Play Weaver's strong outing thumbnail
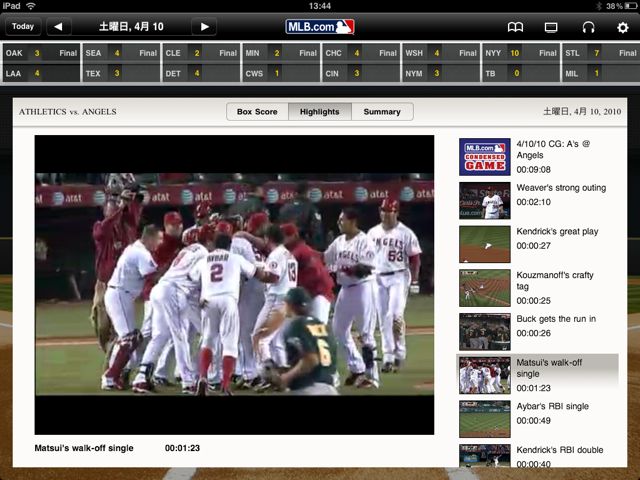This screenshot has height=480, width=640. tap(484, 200)
